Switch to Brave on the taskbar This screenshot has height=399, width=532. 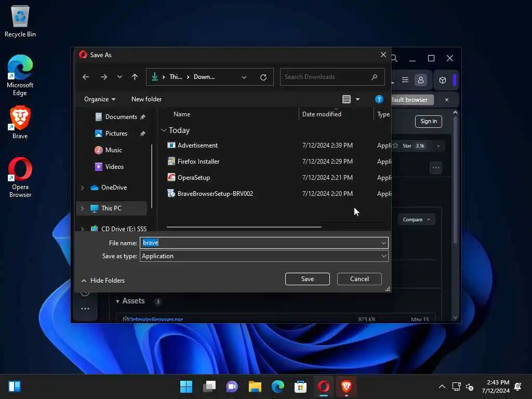347,387
